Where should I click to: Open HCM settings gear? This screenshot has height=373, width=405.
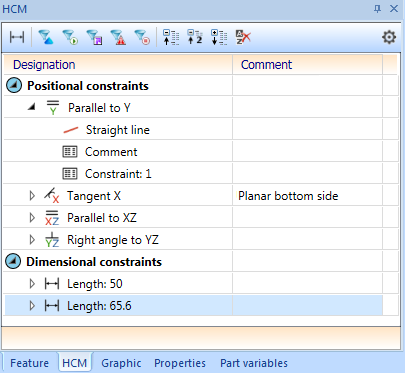pyautogui.click(x=389, y=37)
